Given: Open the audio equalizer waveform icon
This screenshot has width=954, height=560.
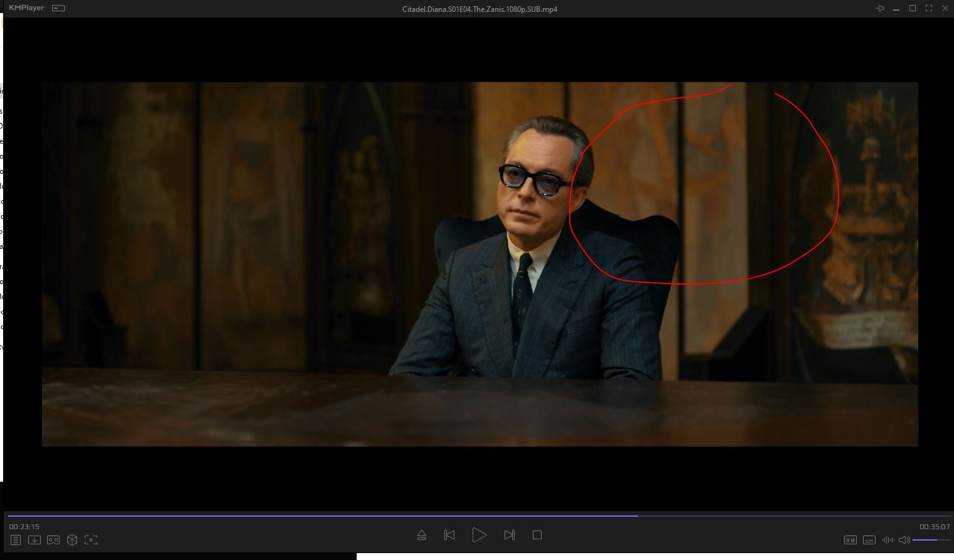Looking at the screenshot, I should click(887, 540).
